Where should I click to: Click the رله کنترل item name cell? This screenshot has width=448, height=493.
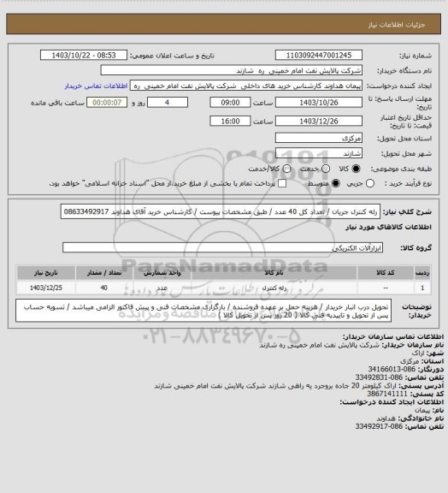274,288
